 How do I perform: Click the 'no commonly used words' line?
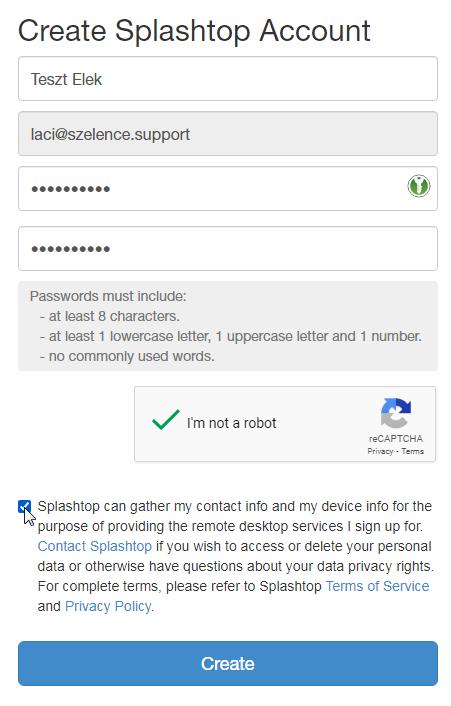point(127,356)
